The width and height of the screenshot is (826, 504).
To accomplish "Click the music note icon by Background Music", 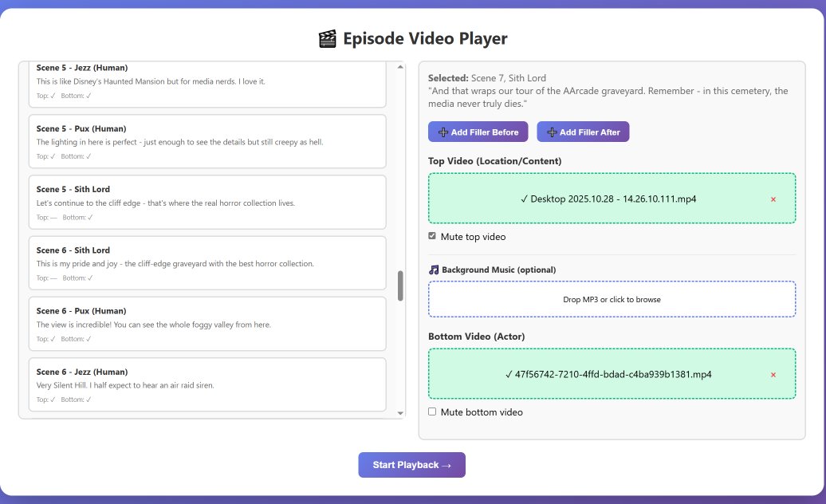I will tap(434, 270).
